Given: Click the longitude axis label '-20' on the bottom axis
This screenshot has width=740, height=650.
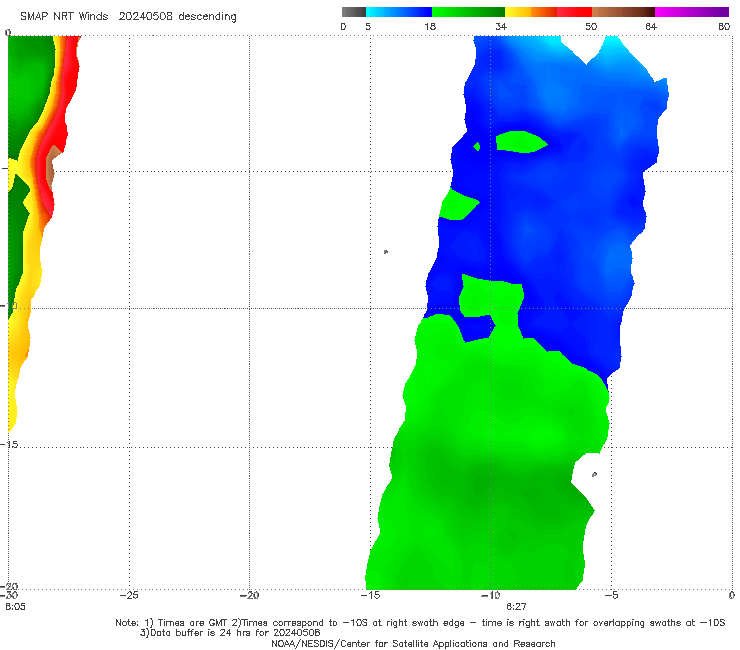Looking at the screenshot, I should 249,595.
